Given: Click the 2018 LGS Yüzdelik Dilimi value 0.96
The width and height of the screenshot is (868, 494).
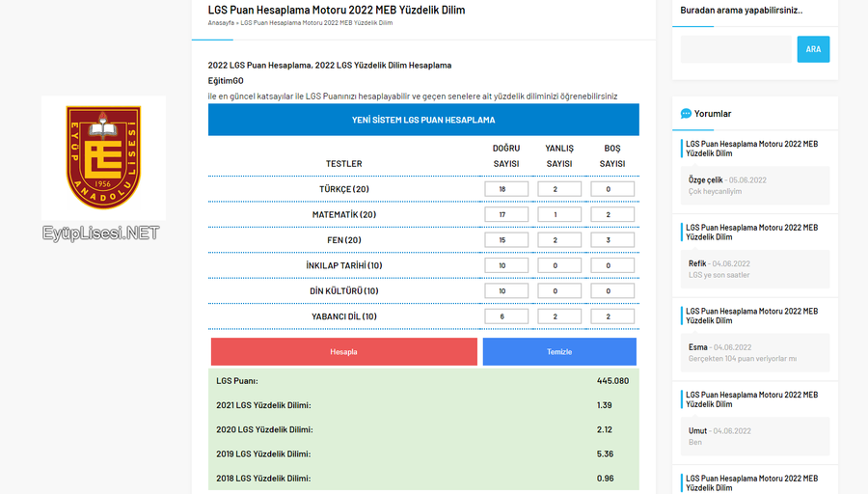Looking at the screenshot, I should point(605,479).
